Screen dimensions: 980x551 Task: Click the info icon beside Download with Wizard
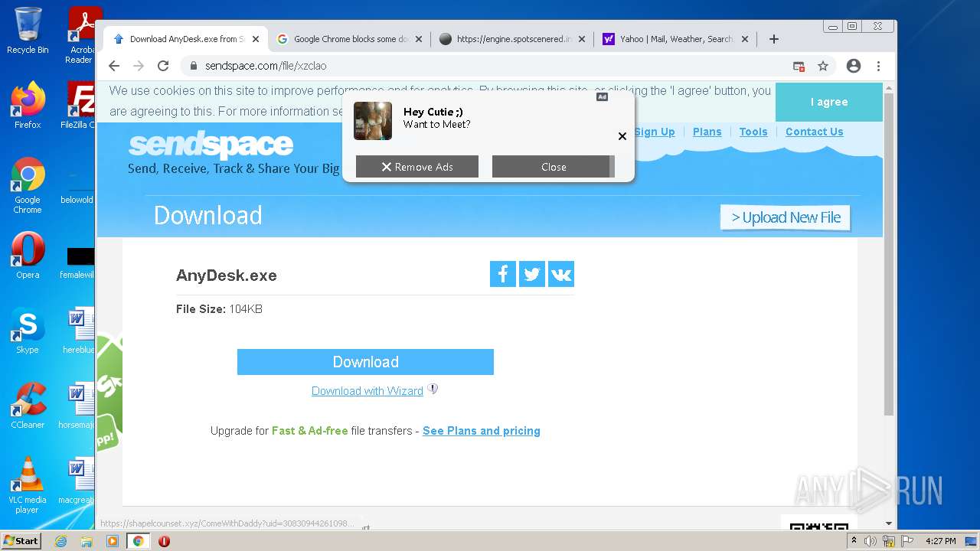433,389
